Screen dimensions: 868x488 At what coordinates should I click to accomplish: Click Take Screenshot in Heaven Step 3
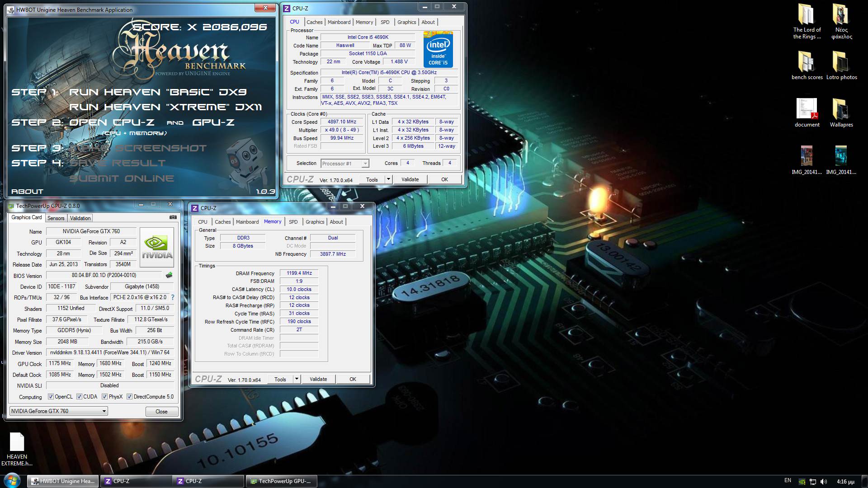[138, 148]
